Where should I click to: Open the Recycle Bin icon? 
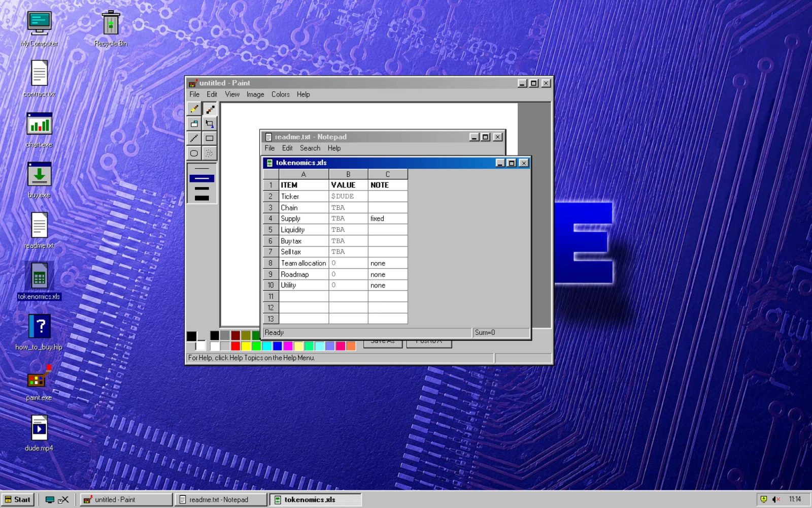coord(111,29)
